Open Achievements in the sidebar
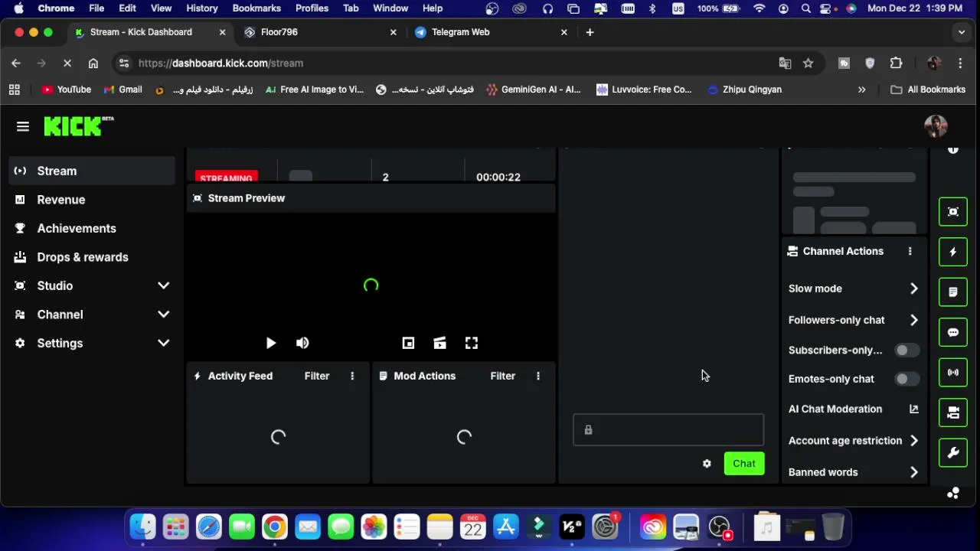 (93, 229)
